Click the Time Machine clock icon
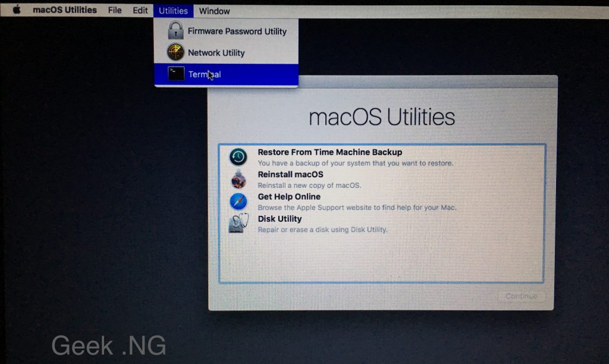The image size is (609, 364). click(238, 157)
